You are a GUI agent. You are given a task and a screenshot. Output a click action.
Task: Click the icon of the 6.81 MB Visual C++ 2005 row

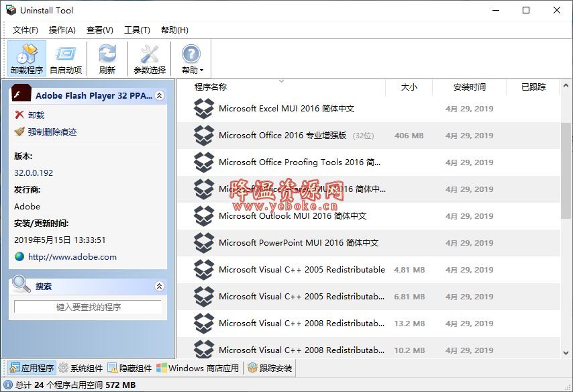point(203,297)
